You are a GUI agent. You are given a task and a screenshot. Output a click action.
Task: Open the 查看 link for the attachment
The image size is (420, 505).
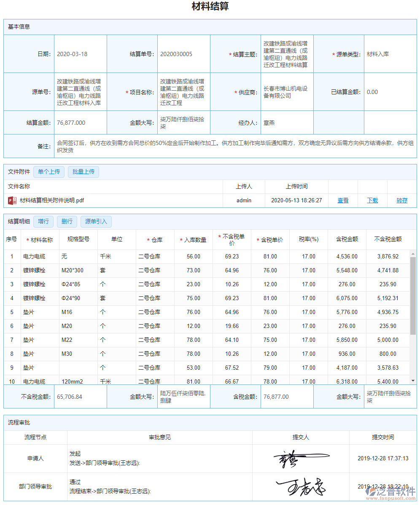pos(343,200)
